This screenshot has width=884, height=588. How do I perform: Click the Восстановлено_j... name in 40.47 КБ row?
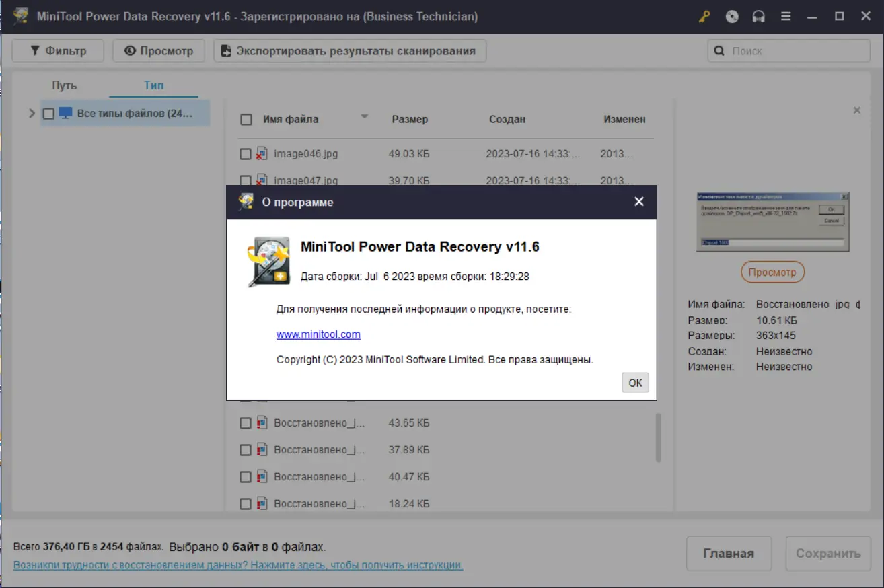click(319, 477)
